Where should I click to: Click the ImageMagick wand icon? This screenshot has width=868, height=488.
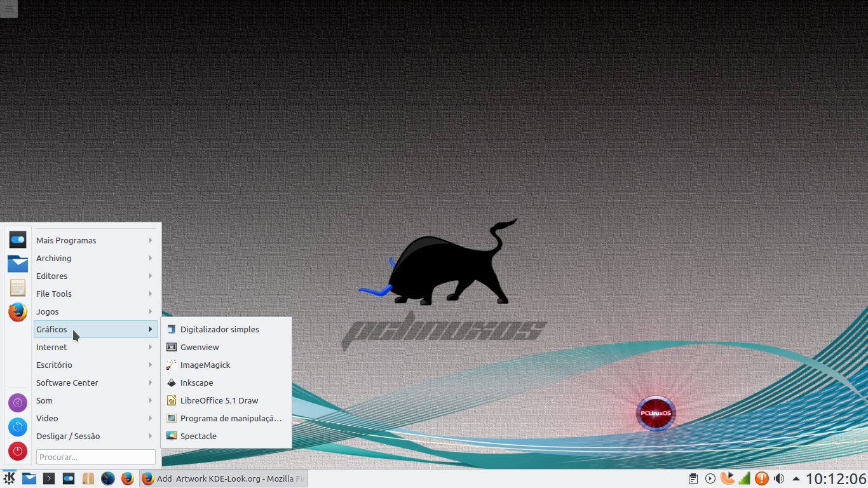click(x=171, y=365)
